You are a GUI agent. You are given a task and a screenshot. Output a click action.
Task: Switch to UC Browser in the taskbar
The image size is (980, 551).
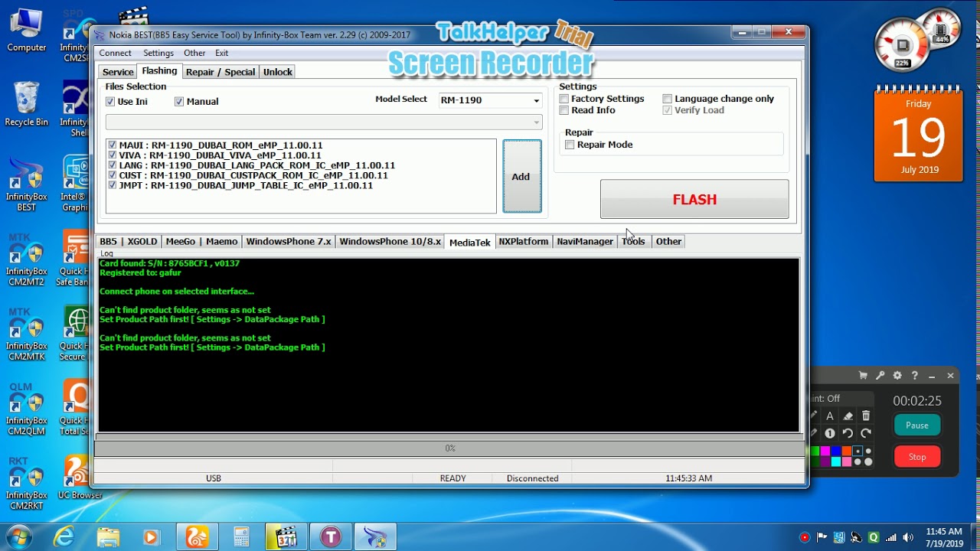click(x=197, y=537)
